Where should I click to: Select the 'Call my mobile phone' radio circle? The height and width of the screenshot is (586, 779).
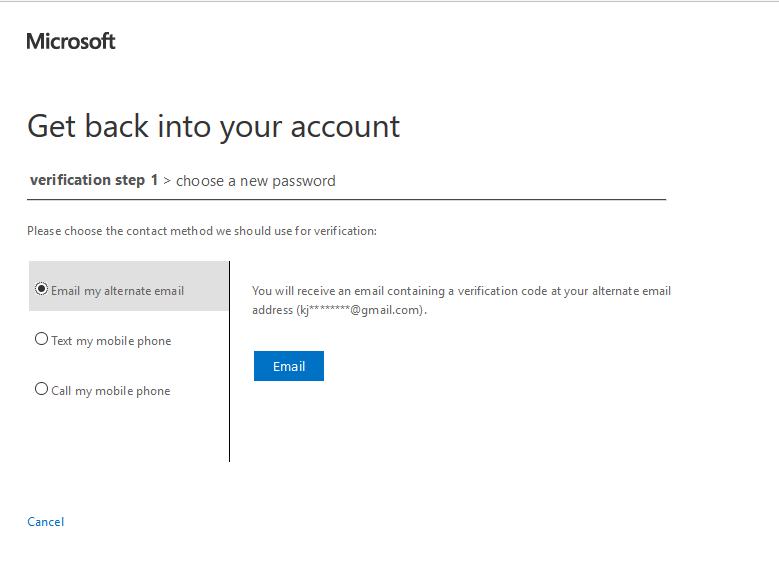(x=41, y=389)
